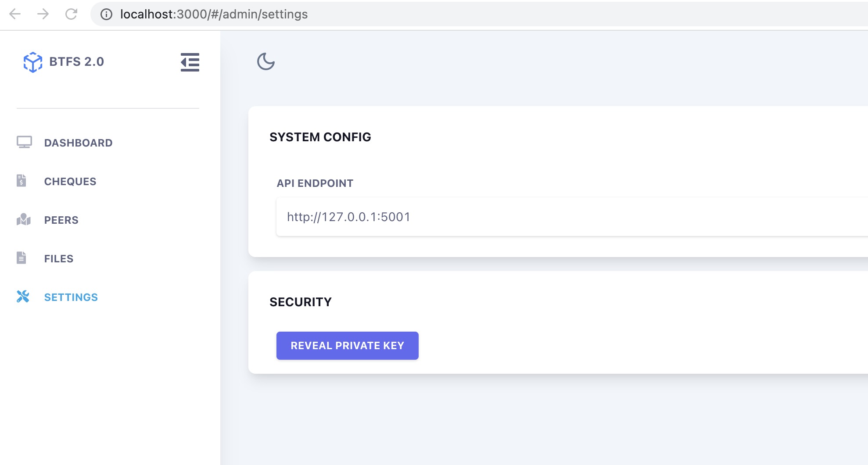868x465 pixels.
Task: Open the Files section
Action: (x=59, y=259)
